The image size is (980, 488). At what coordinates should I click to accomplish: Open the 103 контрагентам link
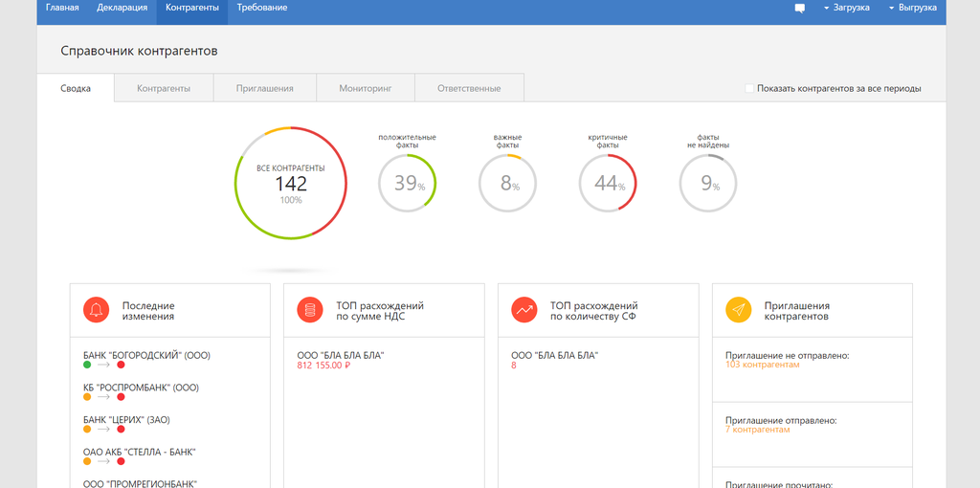[x=762, y=365]
